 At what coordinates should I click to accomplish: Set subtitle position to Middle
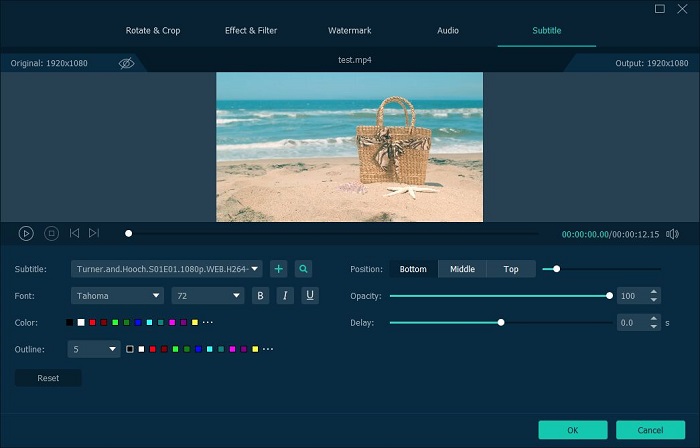click(x=462, y=269)
